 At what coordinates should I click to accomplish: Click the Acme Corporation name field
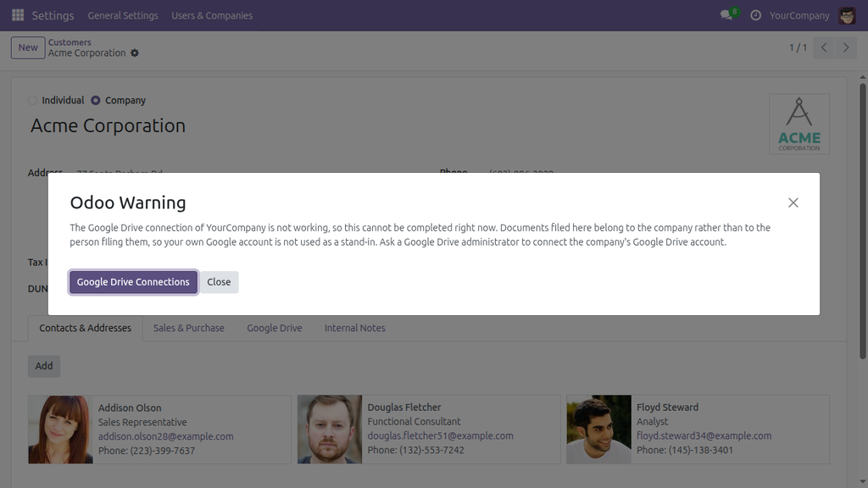[108, 125]
